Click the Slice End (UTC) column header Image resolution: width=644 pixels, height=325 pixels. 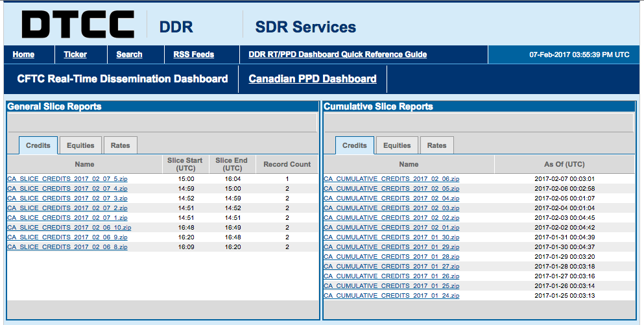(x=232, y=164)
